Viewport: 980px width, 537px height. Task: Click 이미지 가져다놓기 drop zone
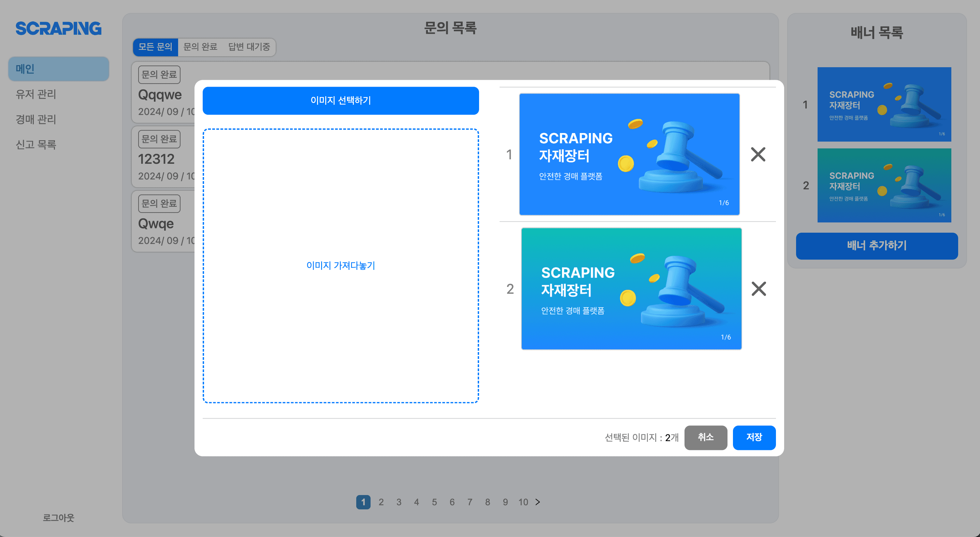(x=341, y=265)
